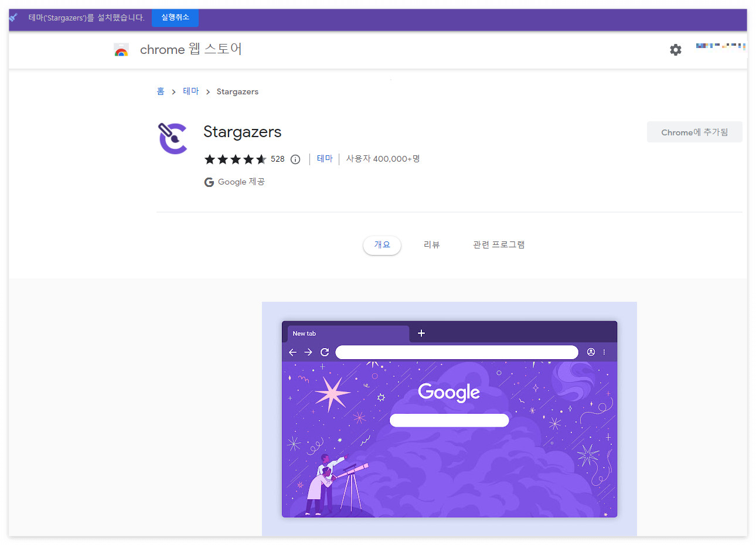Click the Chrome에 추가됨 button
756x545 pixels.
(694, 132)
